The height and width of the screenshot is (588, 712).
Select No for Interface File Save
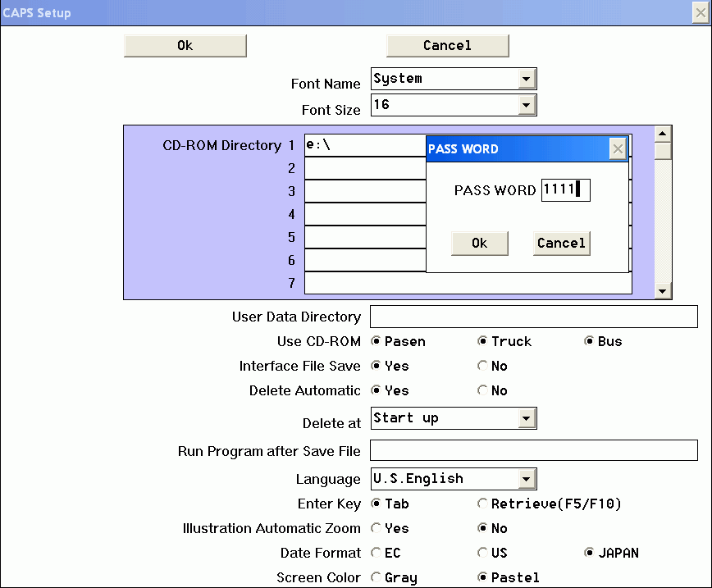tap(483, 367)
